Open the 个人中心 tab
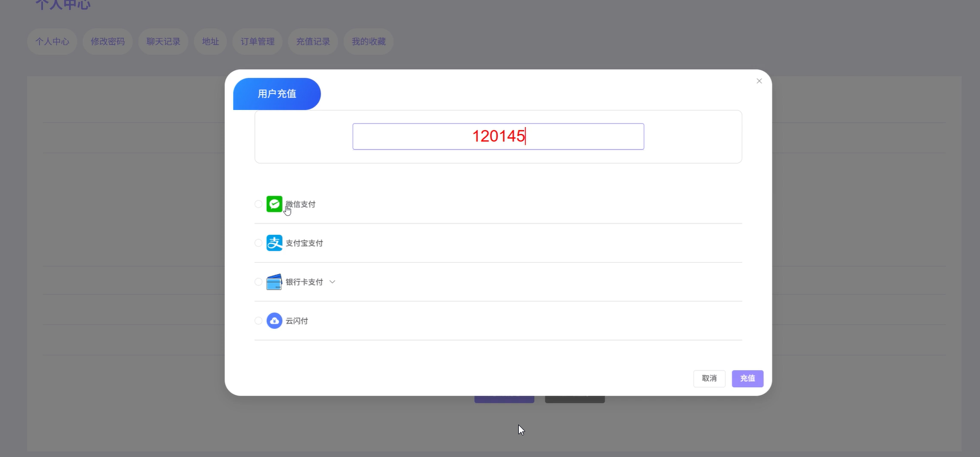980x457 pixels. click(52, 42)
